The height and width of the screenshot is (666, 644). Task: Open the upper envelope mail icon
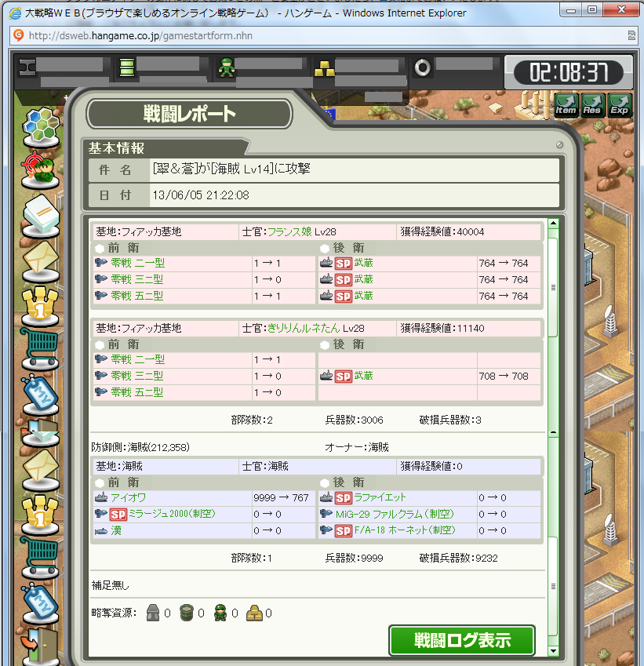coord(41,260)
